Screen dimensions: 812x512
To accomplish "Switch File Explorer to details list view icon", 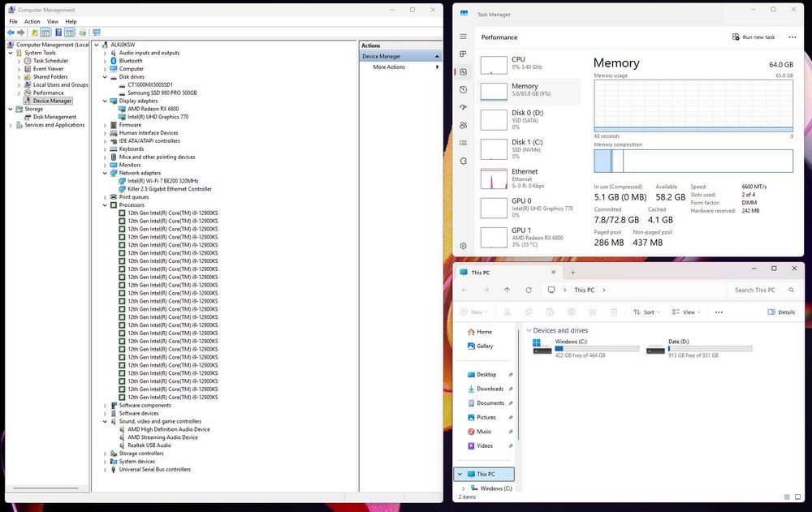I will coord(787,497).
